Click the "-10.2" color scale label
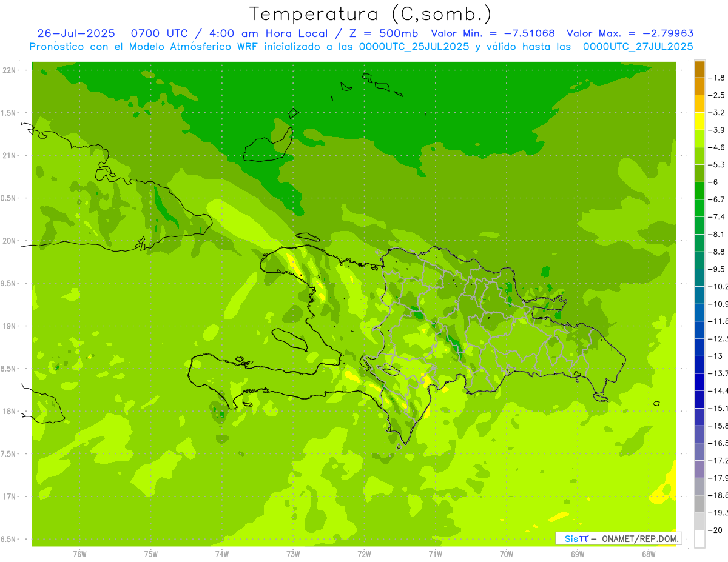 click(718, 287)
